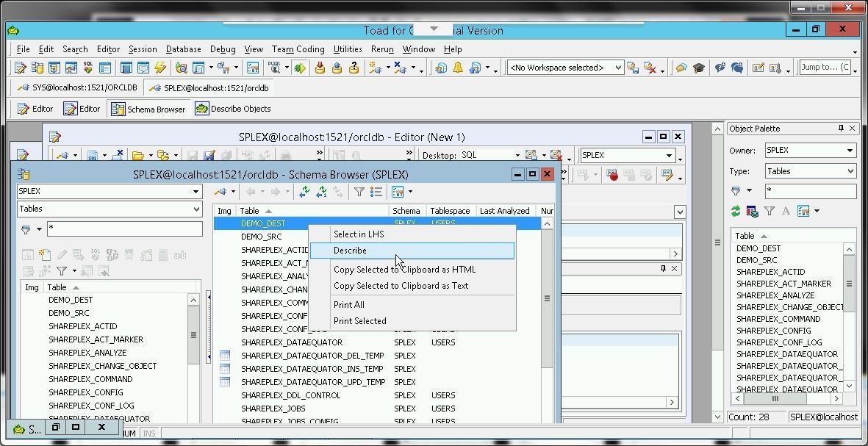Screen dimensions: 868x446
Task: Click the lightning bolt automation icon
Action: [x=160, y=68]
